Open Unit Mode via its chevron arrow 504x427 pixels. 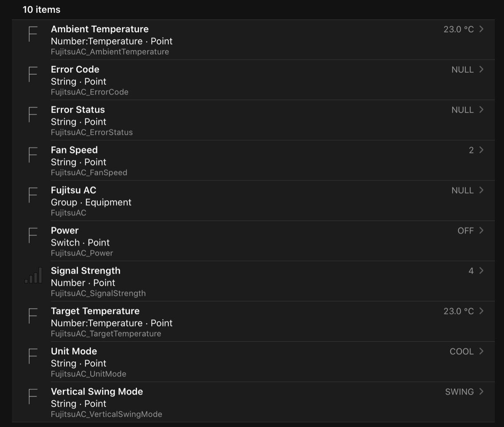(481, 351)
